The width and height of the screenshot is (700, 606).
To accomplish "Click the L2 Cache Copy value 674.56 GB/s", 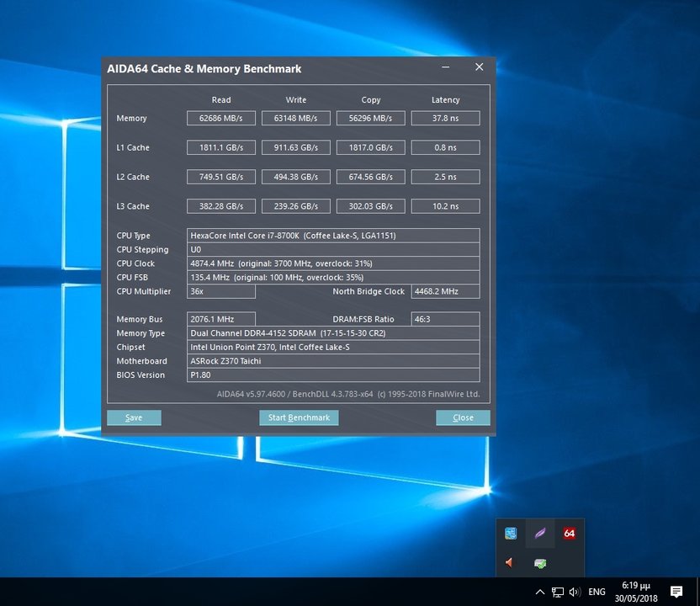I will (x=370, y=177).
